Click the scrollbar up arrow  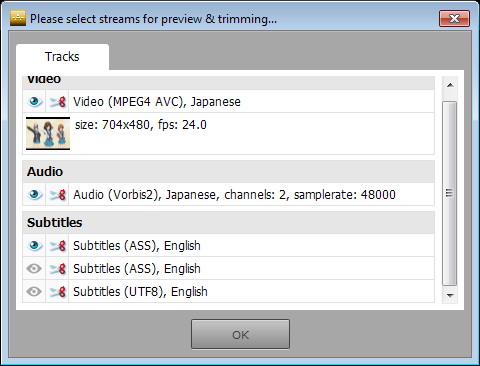click(x=450, y=85)
